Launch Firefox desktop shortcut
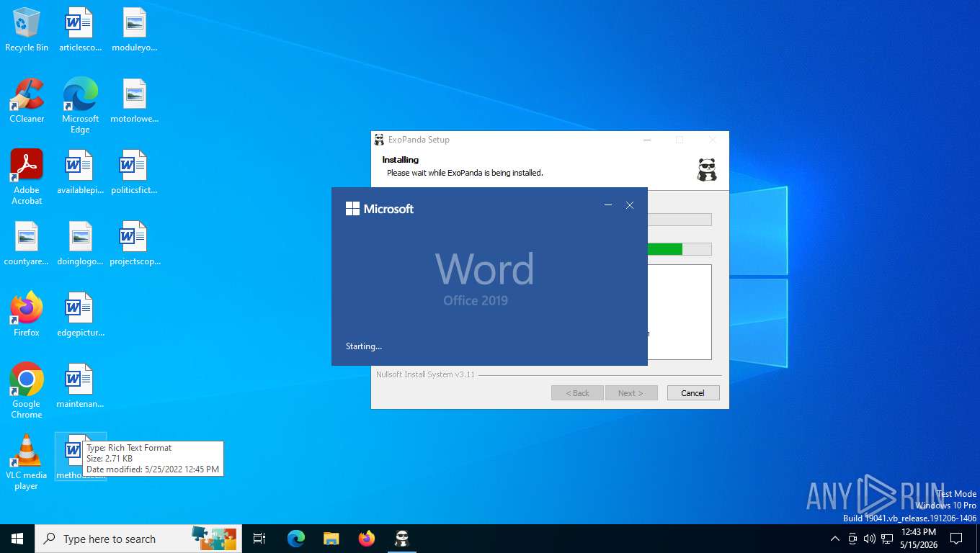 pyautogui.click(x=27, y=315)
